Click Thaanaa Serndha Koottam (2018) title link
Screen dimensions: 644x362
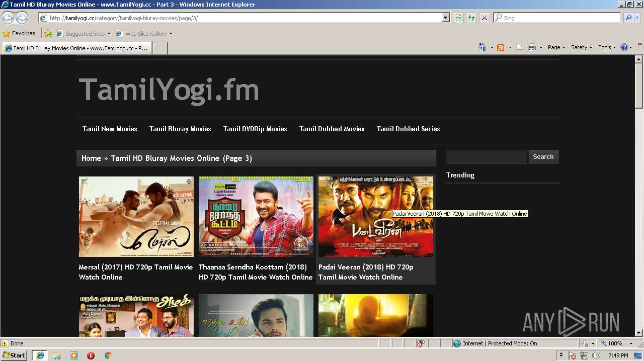[256, 272]
